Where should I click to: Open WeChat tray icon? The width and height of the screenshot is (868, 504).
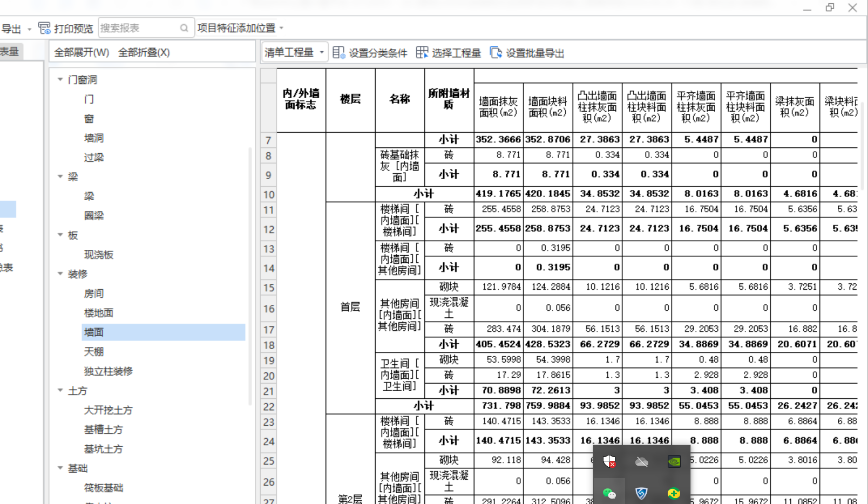coord(609,493)
